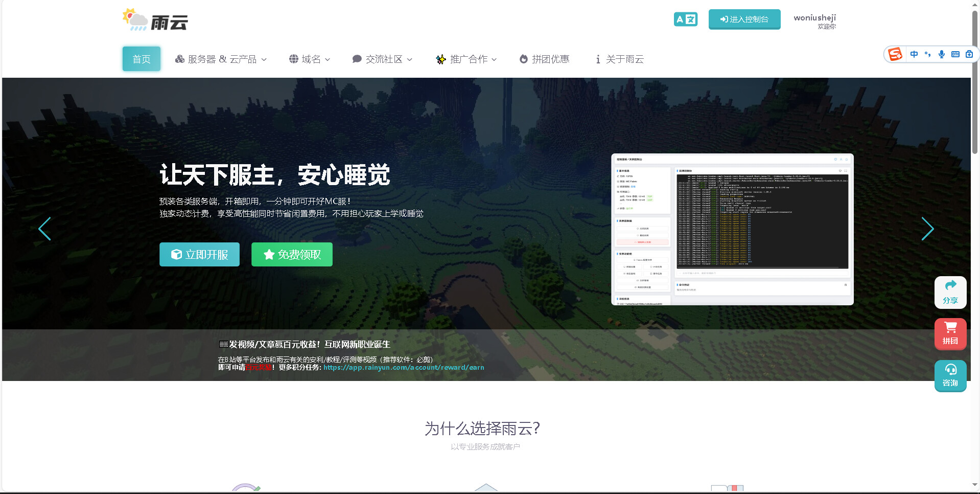Image resolution: width=980 pixels, height=494 pixels.
Task: Select the 首页 navigation tab
Action: pos(142,59)
